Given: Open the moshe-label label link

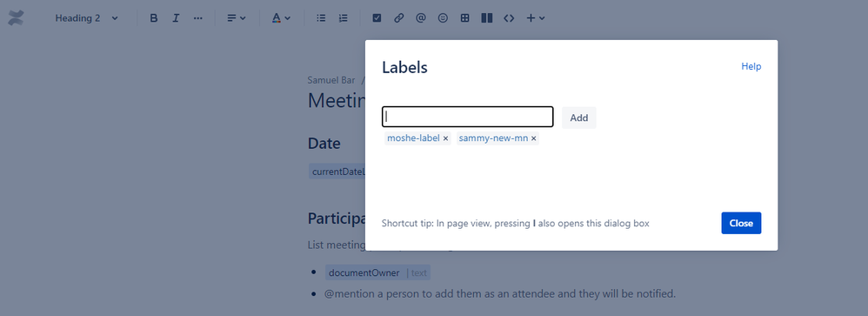Looking at the screenshot, I should 413,138.
